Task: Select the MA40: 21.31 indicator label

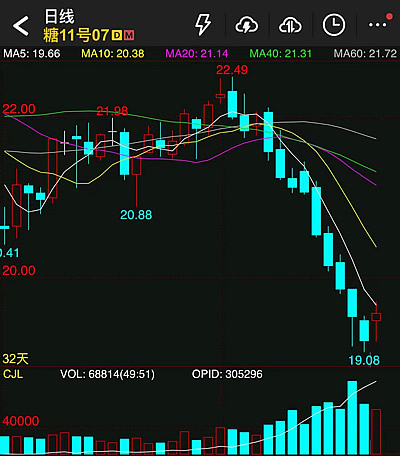Action: click(280, 54)
